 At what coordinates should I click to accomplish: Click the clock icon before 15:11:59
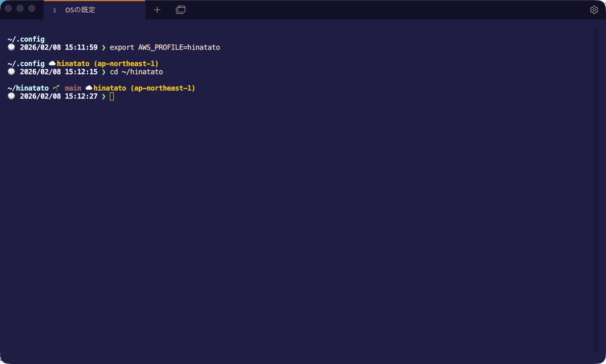click(x=11, y=47)
